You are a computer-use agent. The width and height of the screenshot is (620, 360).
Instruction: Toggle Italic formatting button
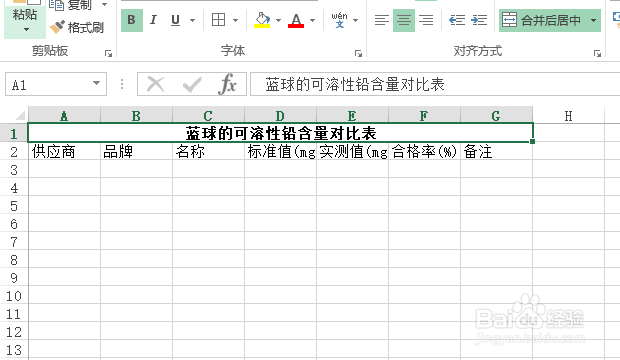click(153, 20)
